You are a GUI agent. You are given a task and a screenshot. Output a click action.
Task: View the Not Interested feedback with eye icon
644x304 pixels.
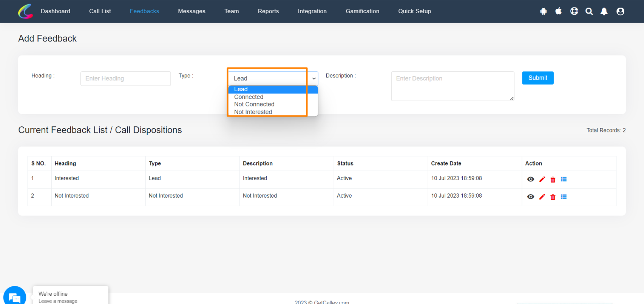530,197
